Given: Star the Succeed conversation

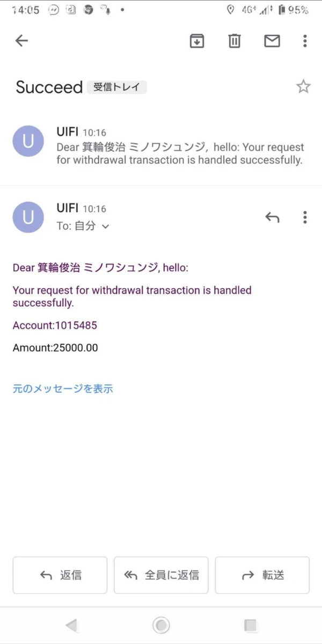Looking at the screenshot, I should (x=303, y=86).
